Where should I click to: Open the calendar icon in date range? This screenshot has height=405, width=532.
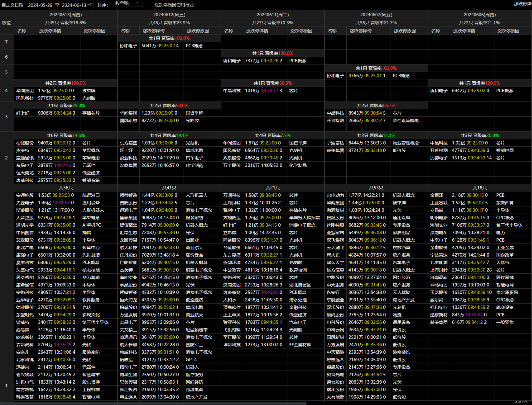tap(90, 5)
